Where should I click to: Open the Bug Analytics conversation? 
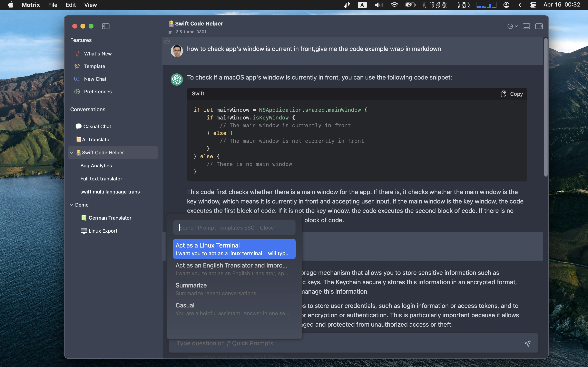(x=96, y=165)
